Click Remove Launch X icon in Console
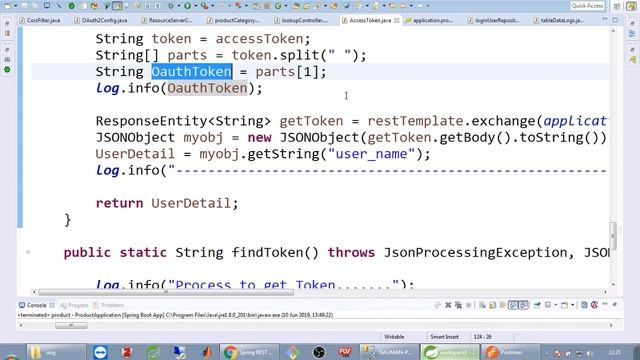The width and height of the screenshot is (640, 360). (448, 305)
